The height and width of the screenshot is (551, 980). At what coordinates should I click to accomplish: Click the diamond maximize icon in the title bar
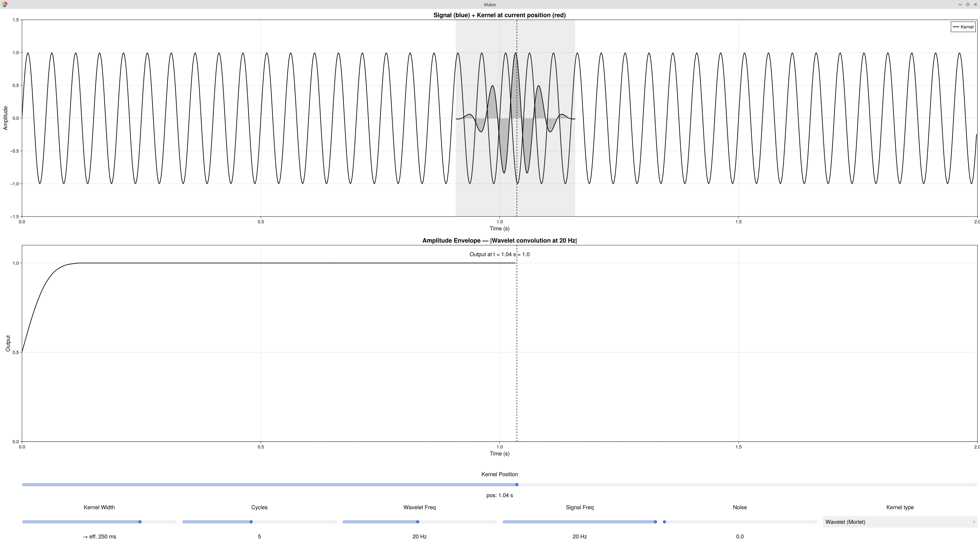coord(967,5)
